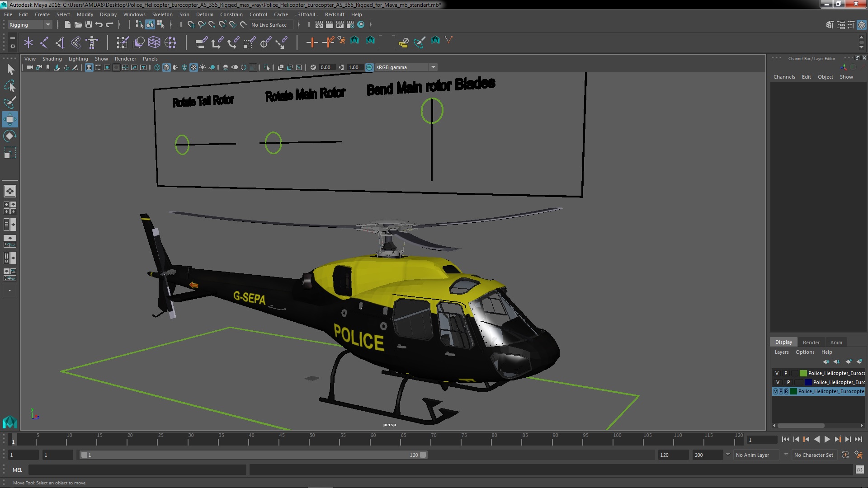Click Options in the Layer Editor

[x=805, y=352]
